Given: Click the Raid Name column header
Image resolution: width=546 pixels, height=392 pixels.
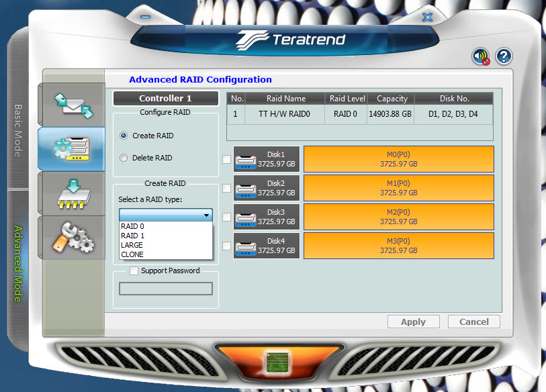Looking at the screenshot, I should pos(285,99).
